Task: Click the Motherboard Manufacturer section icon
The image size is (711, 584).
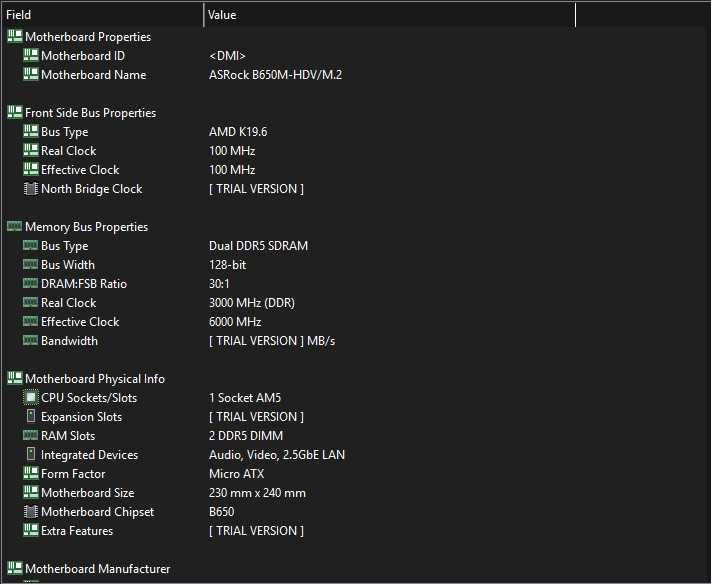Action: 15,568
